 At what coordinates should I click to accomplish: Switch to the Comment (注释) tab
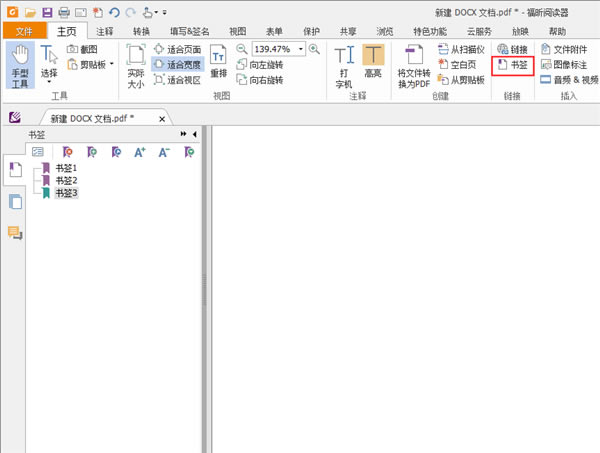tap(104, 31)
